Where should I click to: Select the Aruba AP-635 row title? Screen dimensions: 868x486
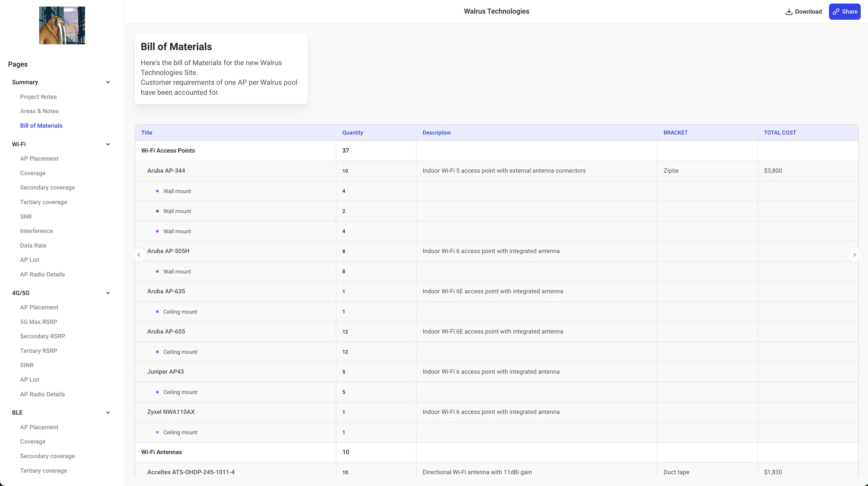(x=166, y=291)
